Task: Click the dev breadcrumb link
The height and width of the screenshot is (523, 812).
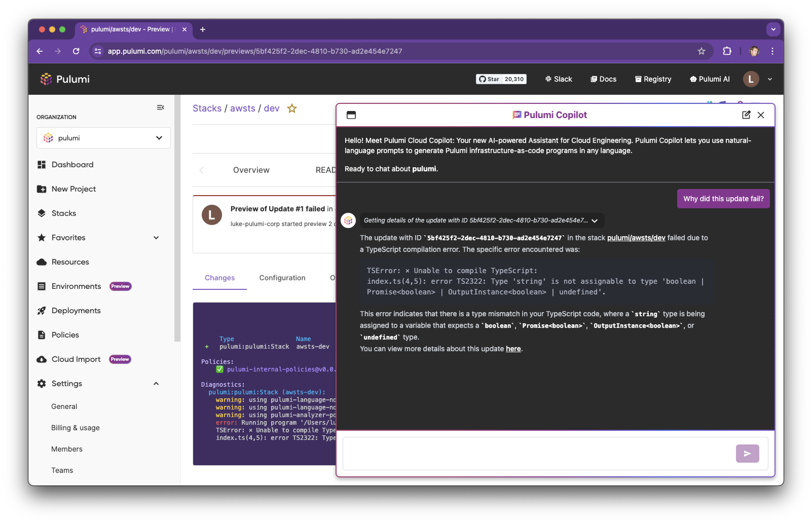Action: (272, 108)
